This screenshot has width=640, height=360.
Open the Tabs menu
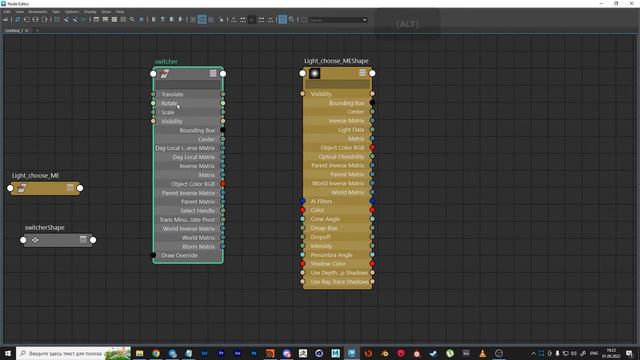(x=56, y=12)
